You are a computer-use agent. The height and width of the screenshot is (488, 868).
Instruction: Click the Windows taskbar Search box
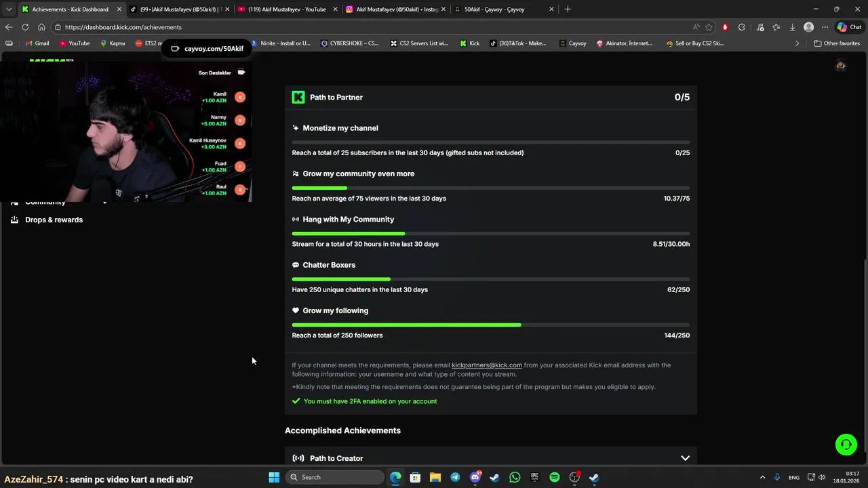[x=334, y=477]
